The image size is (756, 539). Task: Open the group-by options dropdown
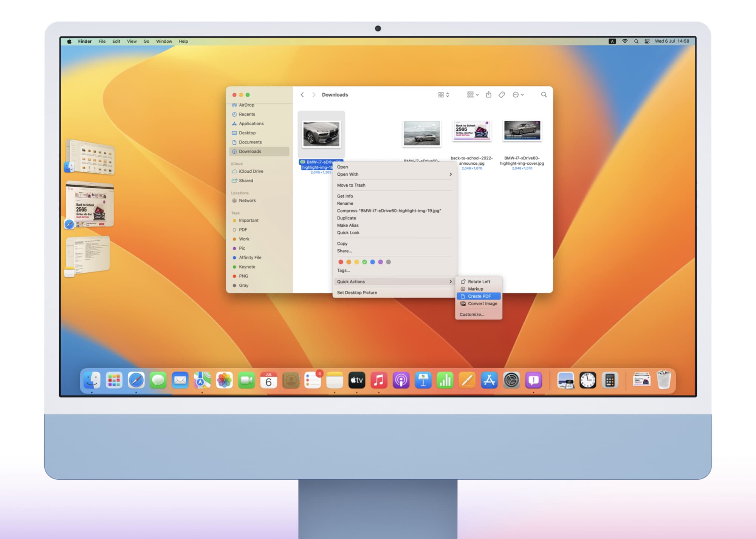[472, 95]
